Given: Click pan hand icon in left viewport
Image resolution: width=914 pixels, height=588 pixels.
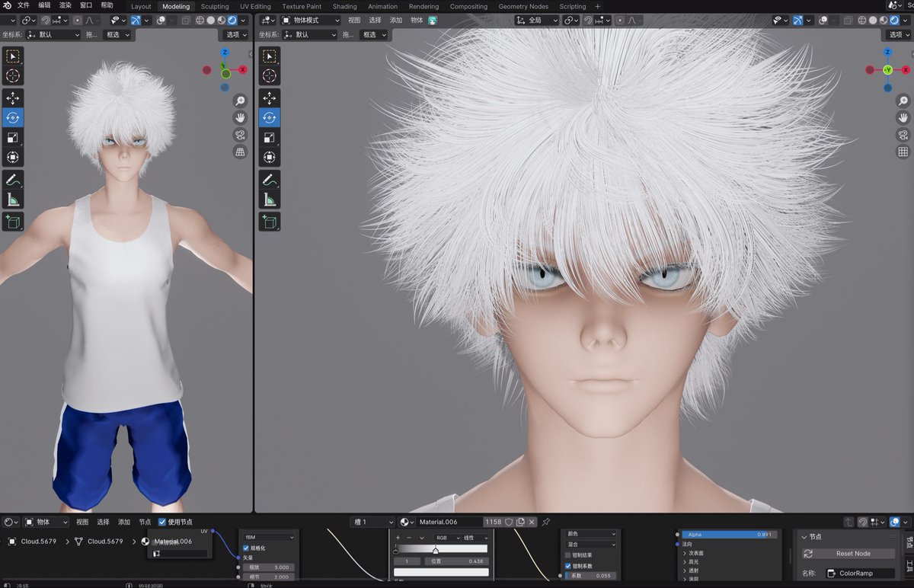Looking at the screenshot, I should [x=240, y=118].
